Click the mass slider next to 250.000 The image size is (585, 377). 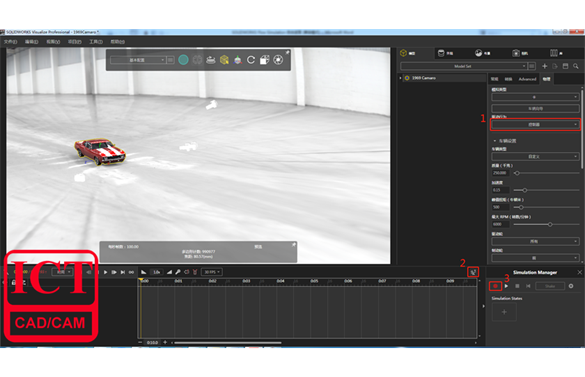(x=547, y=173)
